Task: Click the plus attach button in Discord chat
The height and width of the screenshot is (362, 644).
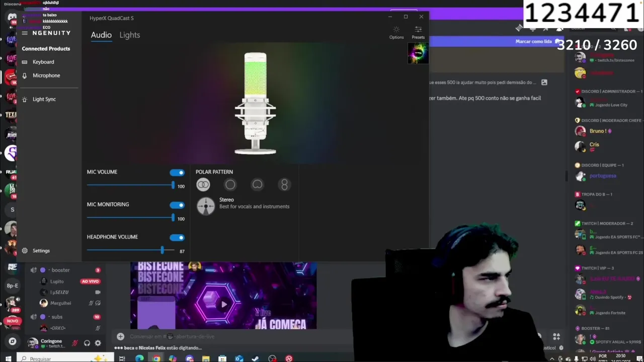Action: click(x=120, y=336)
